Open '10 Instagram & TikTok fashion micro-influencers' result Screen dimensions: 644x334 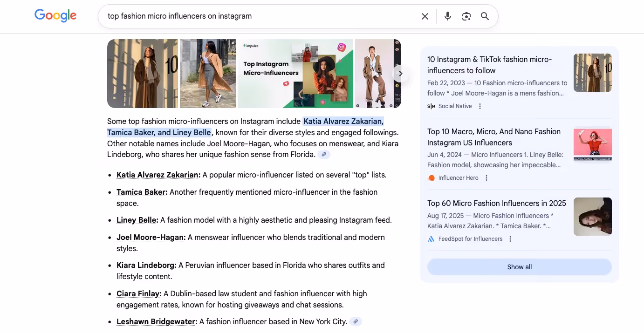coord(489,65)
